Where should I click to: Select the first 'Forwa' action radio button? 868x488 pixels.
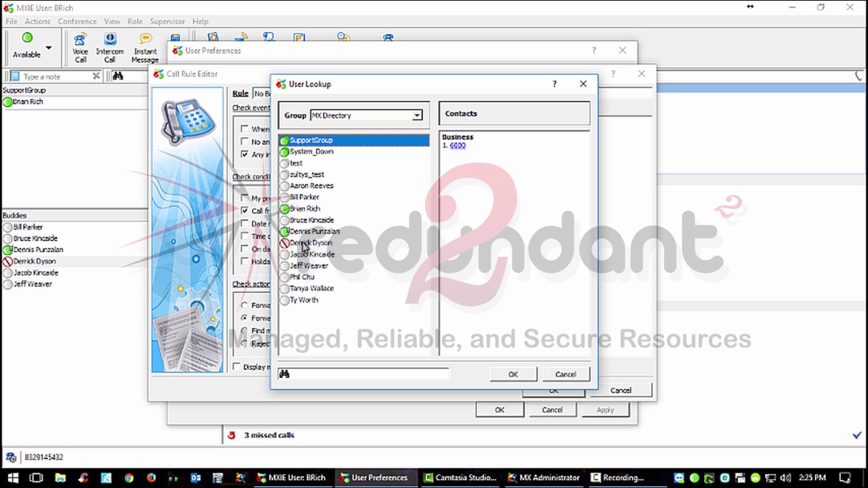[245, 305]
